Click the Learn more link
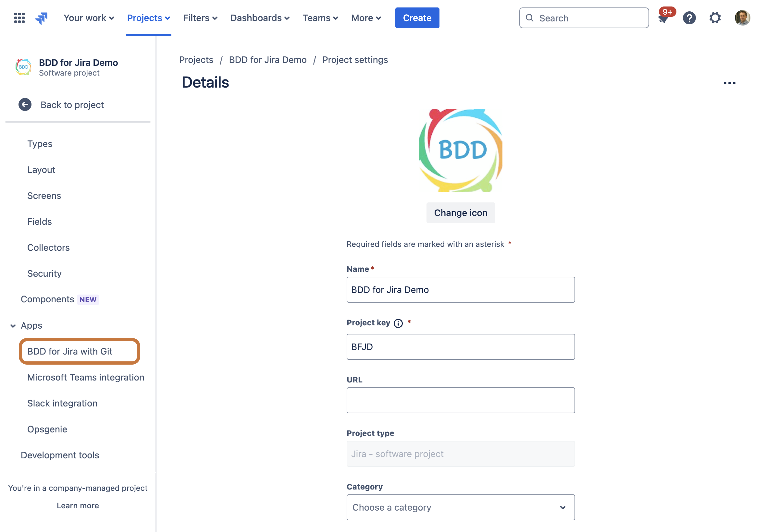The image size is (766, 532). point(78,506)
